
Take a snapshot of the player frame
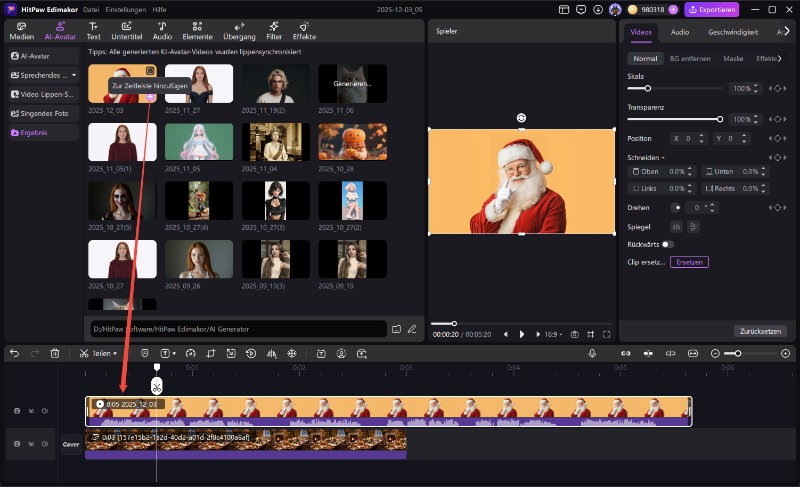click(x=574, y=335)
